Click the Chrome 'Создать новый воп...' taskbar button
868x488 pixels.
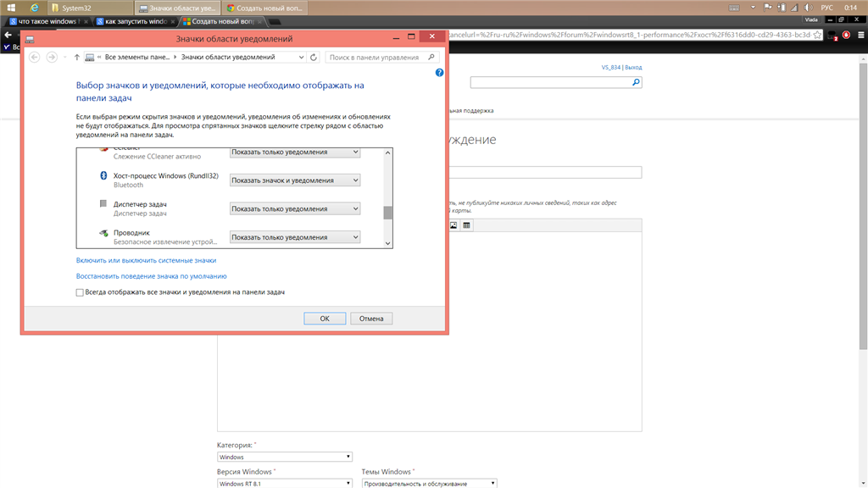coord(264,8)
